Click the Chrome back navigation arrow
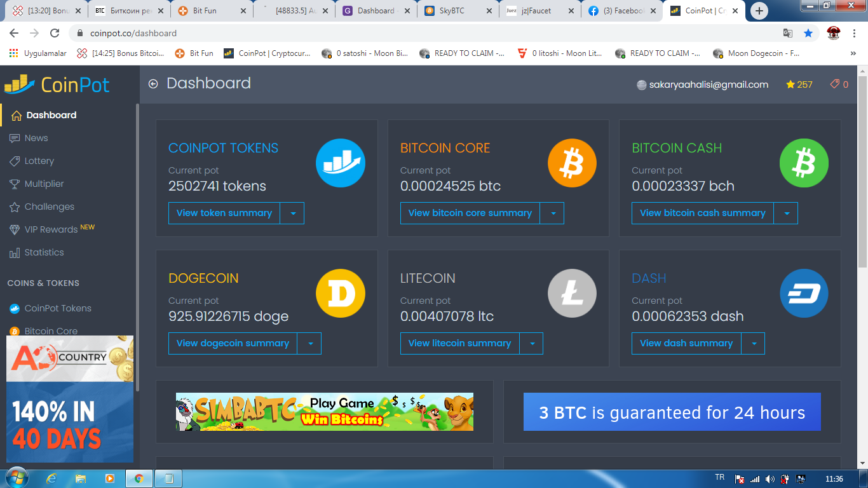Screen dimensions: 868x488 pos(15,33)
